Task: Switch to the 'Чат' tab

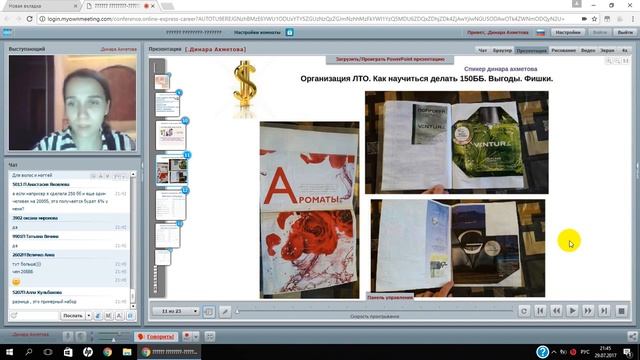Action: 482,50
